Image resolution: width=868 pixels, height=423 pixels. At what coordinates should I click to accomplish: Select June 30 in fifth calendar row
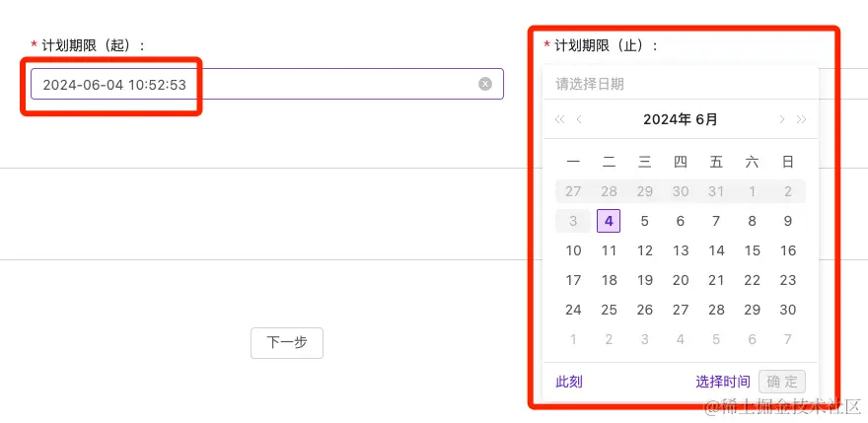[788, 310]
